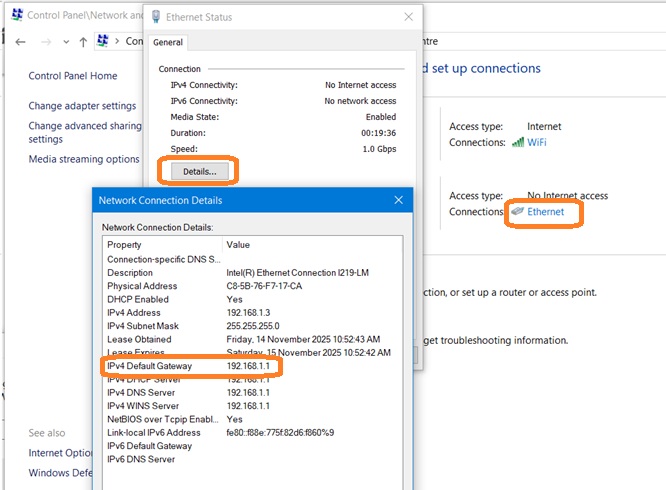Click the WiFi signal bars icon

pos(518,143)
